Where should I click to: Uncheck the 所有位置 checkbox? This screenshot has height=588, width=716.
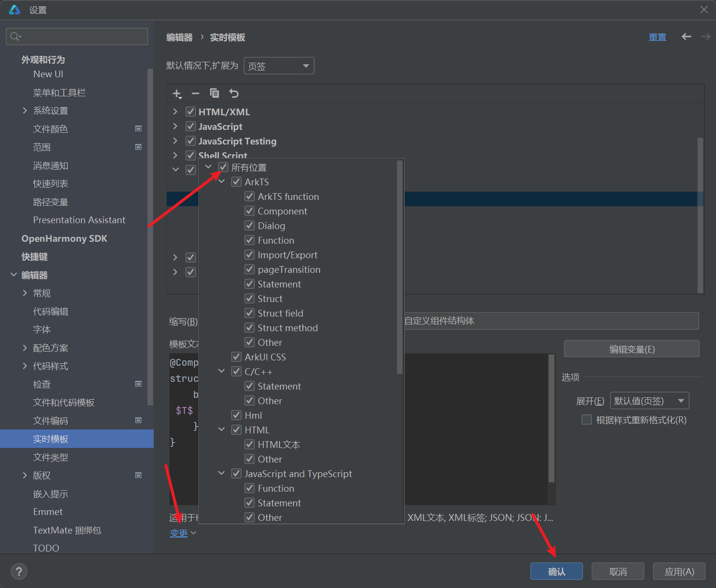[223, 167]
